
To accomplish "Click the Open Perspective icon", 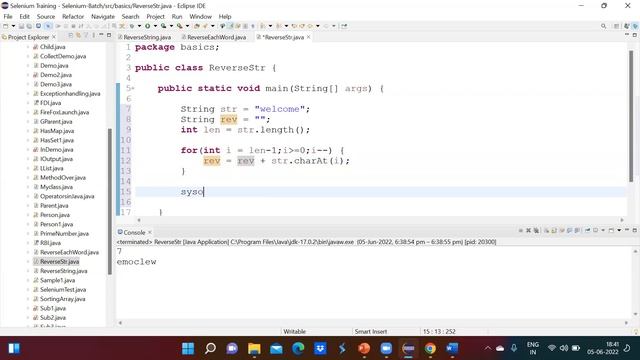I will [x=617, y=26].
